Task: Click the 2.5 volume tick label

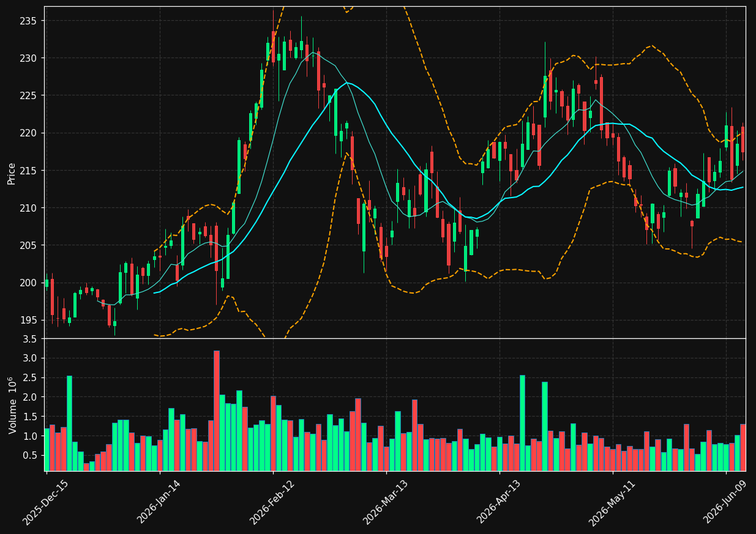Action: (x=31, y=377)
